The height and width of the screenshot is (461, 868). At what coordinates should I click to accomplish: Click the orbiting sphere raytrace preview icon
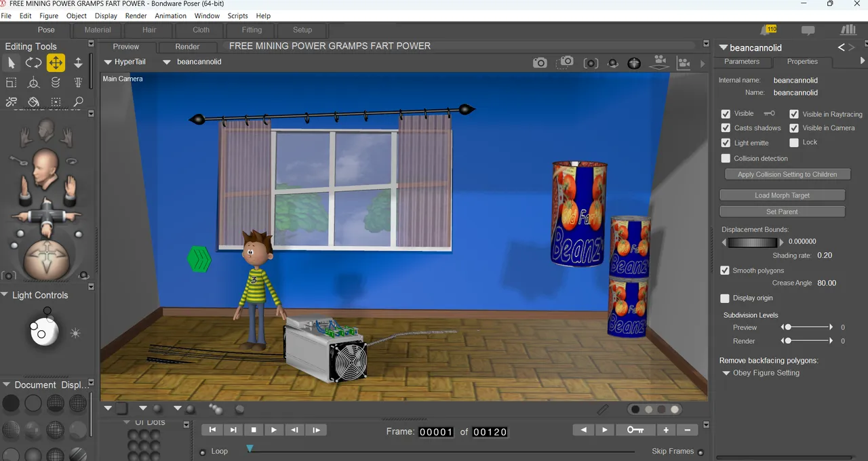(x=612, y=63)
